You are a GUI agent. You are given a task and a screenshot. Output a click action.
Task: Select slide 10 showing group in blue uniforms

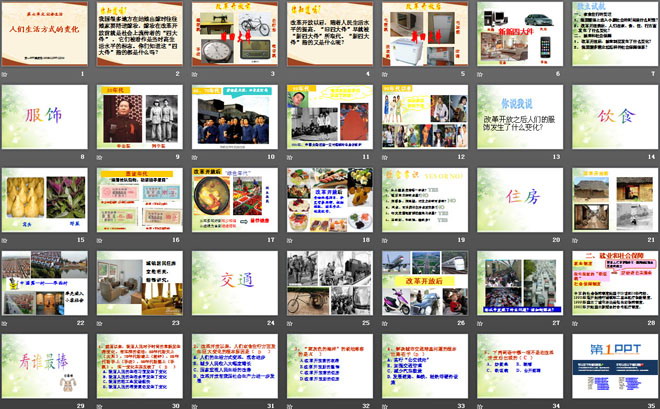click(235, 117)
